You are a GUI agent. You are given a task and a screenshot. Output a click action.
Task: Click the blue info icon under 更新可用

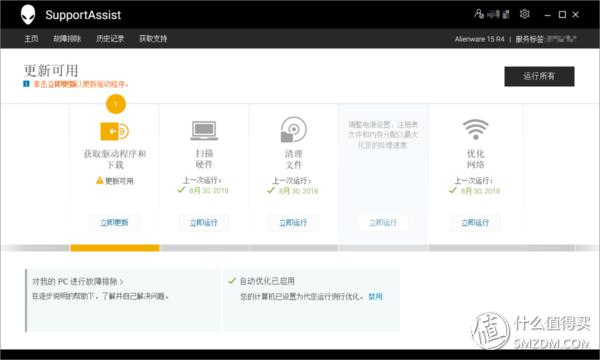tap(26, 84)
